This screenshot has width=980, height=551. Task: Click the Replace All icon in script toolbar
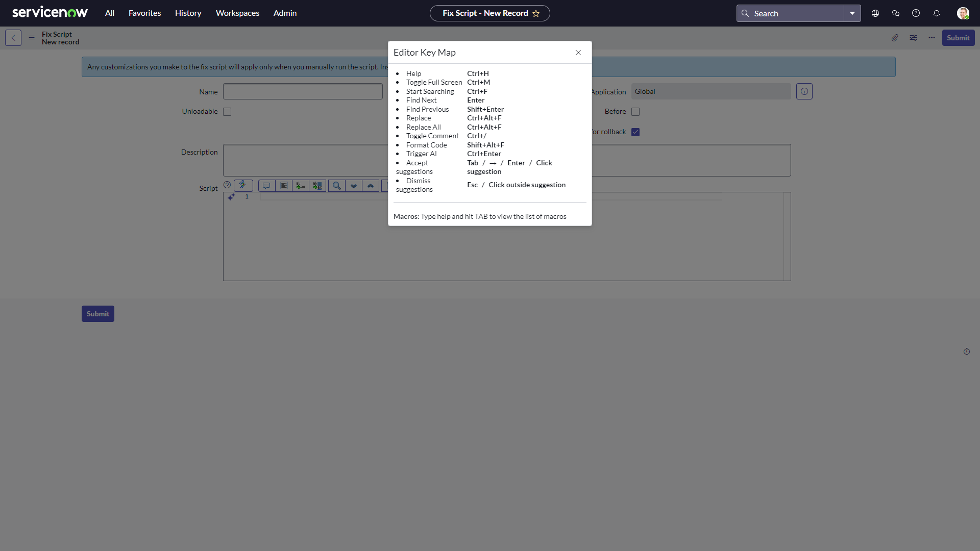tap(317, 186)
